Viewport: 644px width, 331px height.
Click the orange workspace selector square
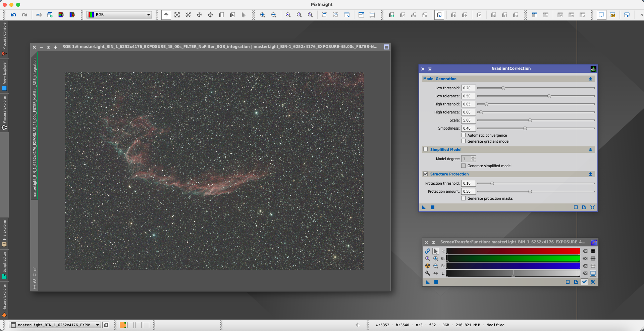click(123, 325)
